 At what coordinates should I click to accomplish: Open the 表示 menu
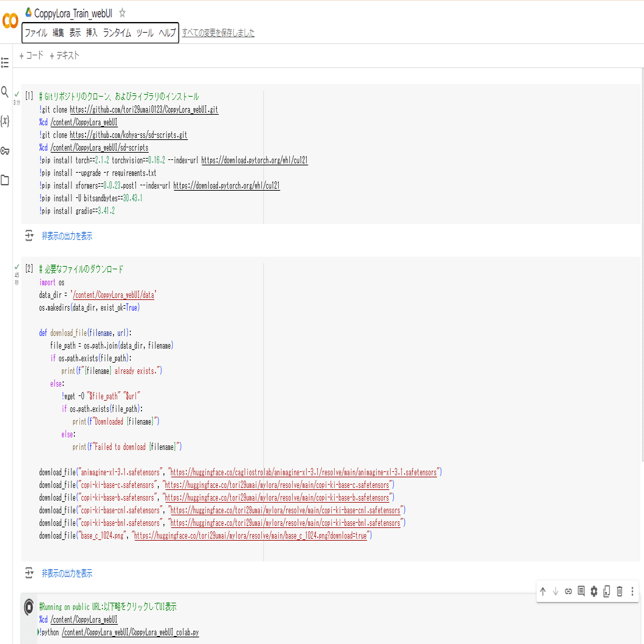tap(75, 33)
